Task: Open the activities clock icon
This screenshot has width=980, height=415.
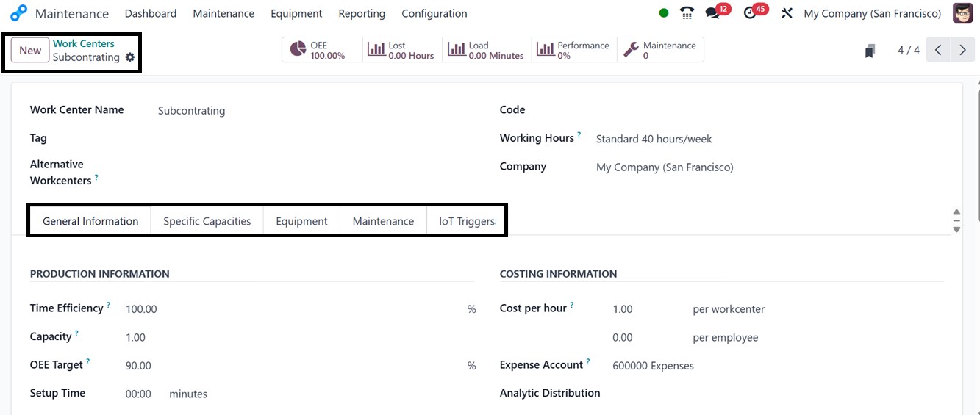Action: pyautogui.click(x=751, y=13)
